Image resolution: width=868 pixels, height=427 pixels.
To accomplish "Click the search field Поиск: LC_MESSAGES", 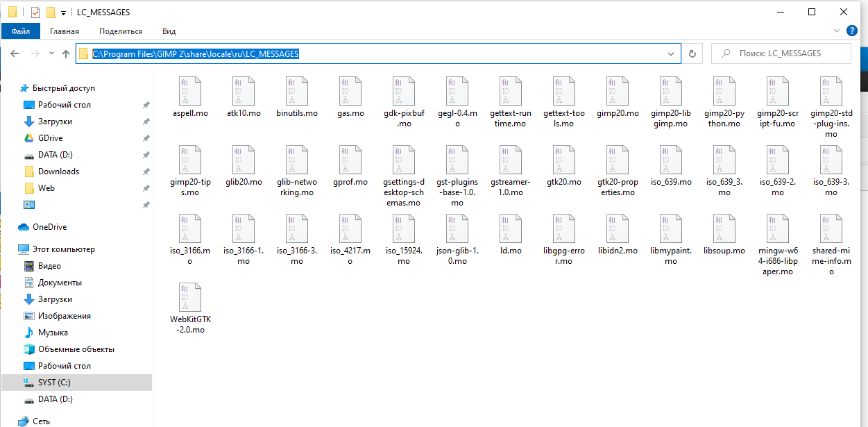I will click(781, 53).
